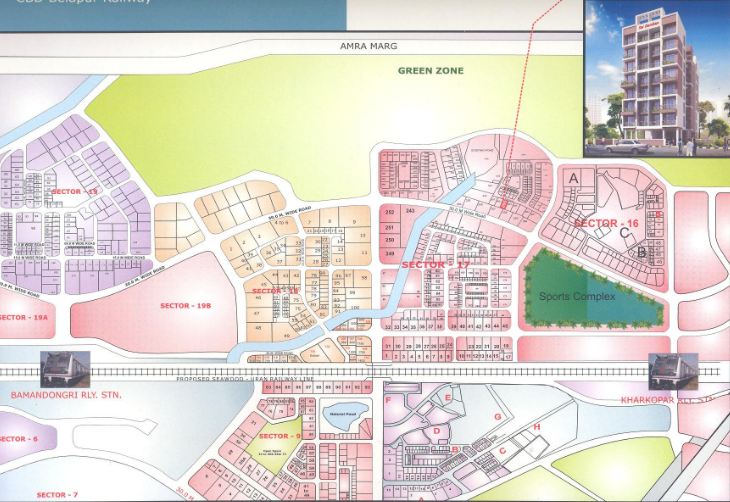Click the Proposed Seawood-Uran Railway Line label
730x502 pixels.
245,379
